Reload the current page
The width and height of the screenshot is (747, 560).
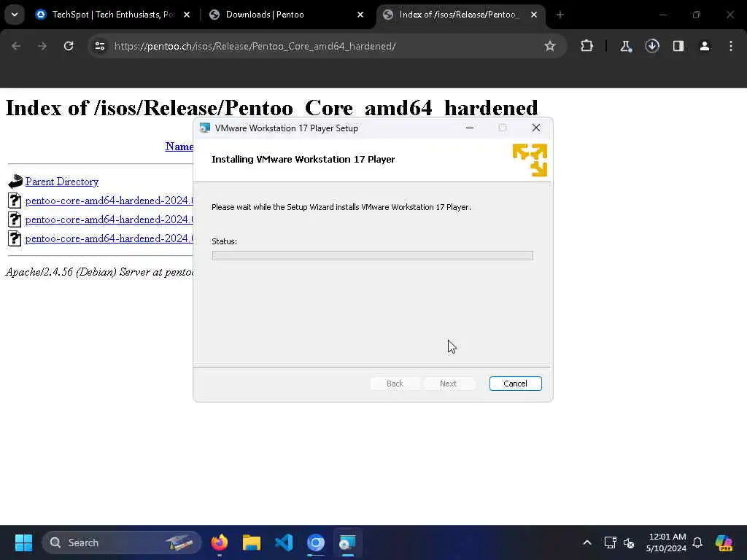pos(69,46)
